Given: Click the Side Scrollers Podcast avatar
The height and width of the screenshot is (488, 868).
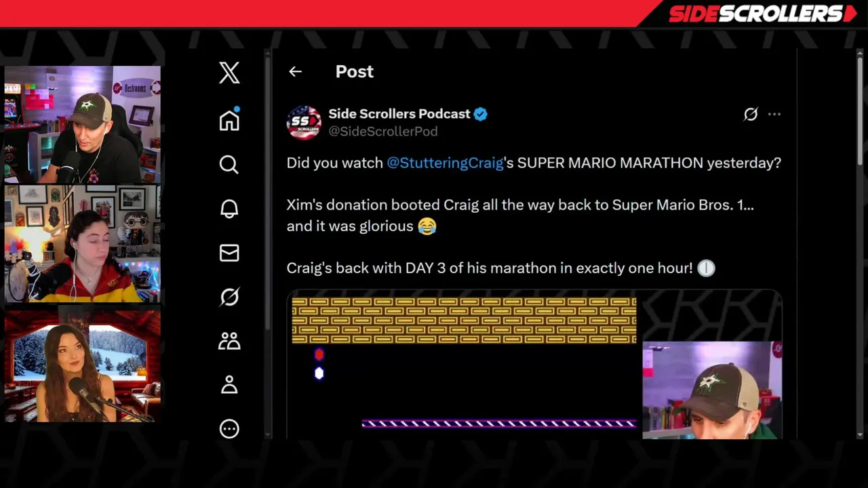Looking at the screenshot, I should coord(304,123).
